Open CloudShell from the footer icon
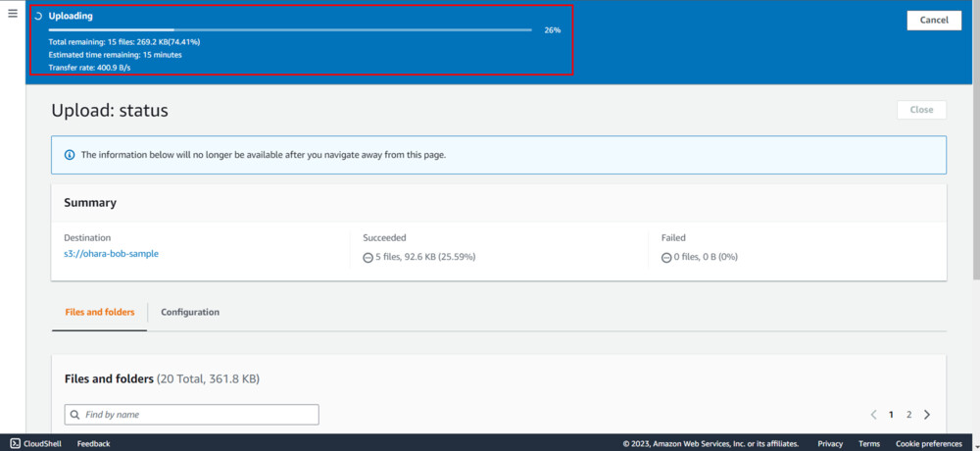 [14, 443]
